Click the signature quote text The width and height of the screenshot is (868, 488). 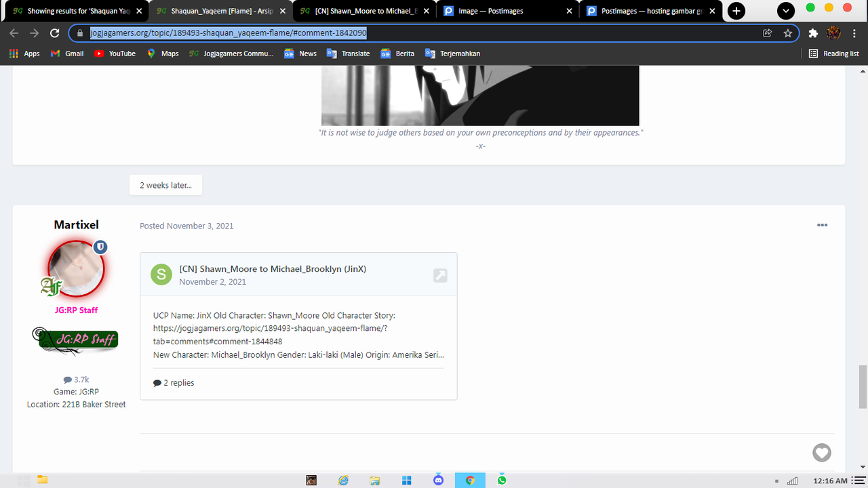click(481, 133)
